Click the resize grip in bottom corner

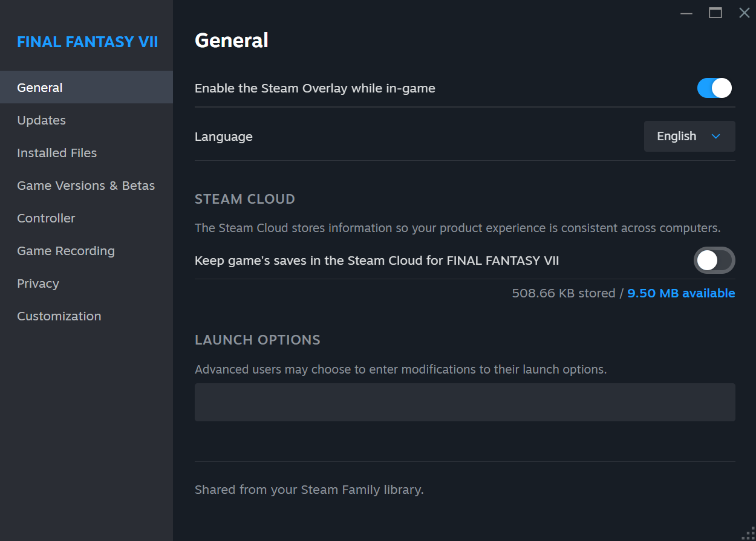(748, 533)
